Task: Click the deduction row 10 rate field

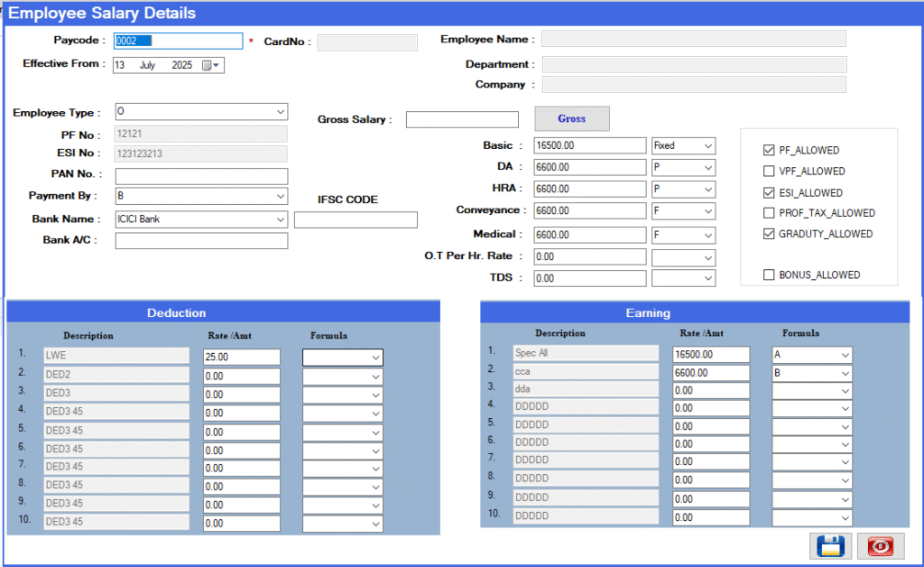Action: click(242, 524)
